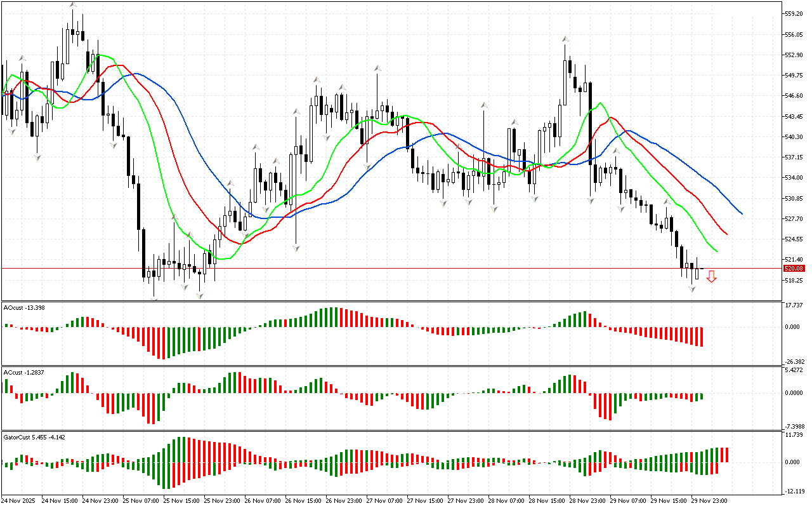Screen dimensions: 812x508
Task: Click the down fractal arrow below the latest candle
Action: point(692,289)
